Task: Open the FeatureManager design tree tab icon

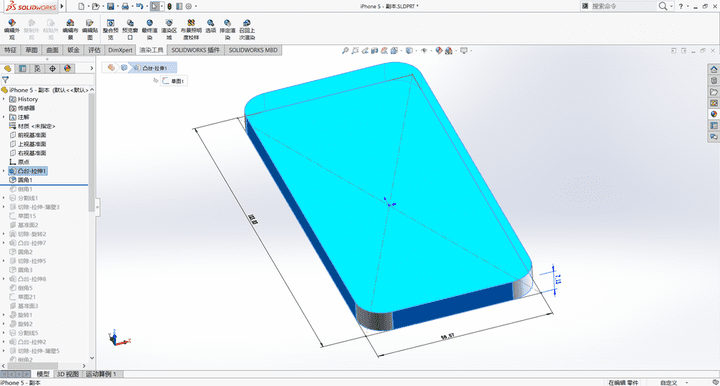Action: (x=7, y=68)
